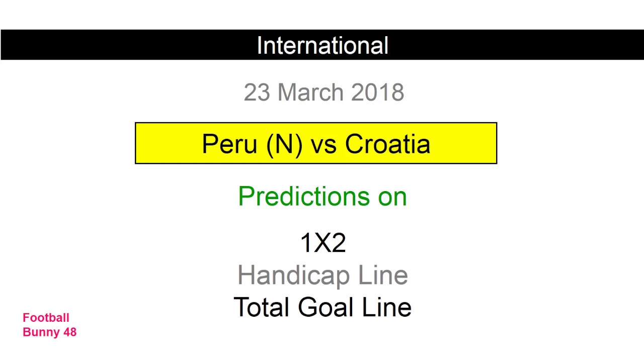
Task: Click the green word Predictions
Action: [304, 196]
